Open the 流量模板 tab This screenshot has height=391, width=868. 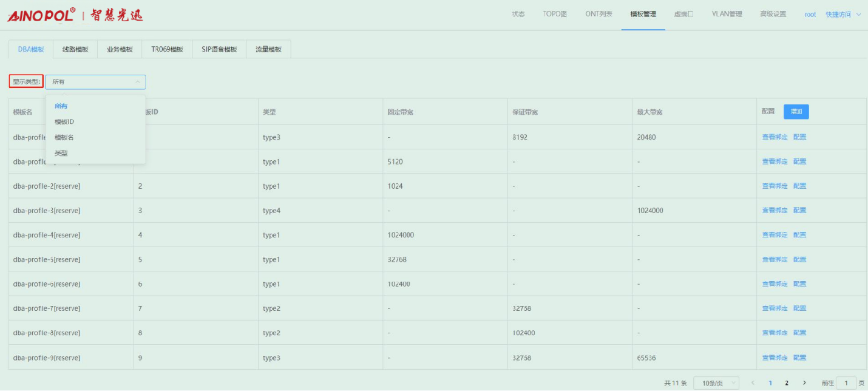coord(268,50)
